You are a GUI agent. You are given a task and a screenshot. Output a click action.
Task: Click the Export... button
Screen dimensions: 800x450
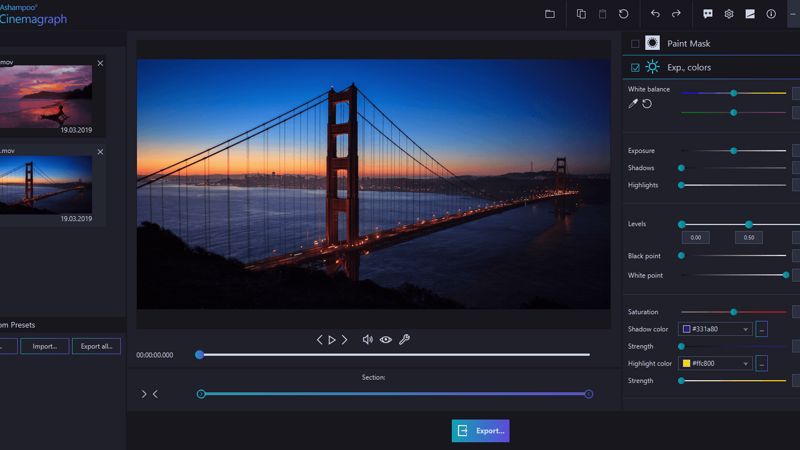[480, 431]
